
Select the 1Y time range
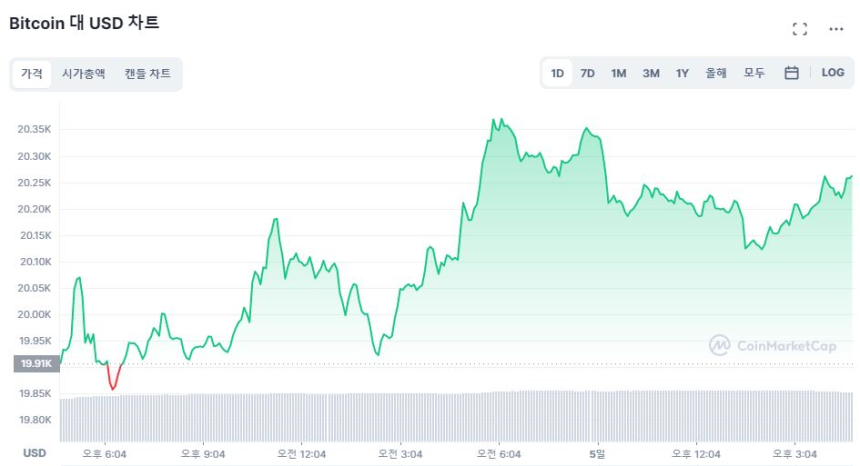[682, 73]
